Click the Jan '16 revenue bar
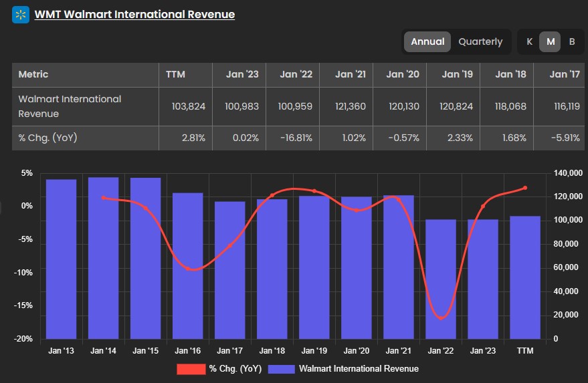588x383 pixels. (x=187, y=266)
